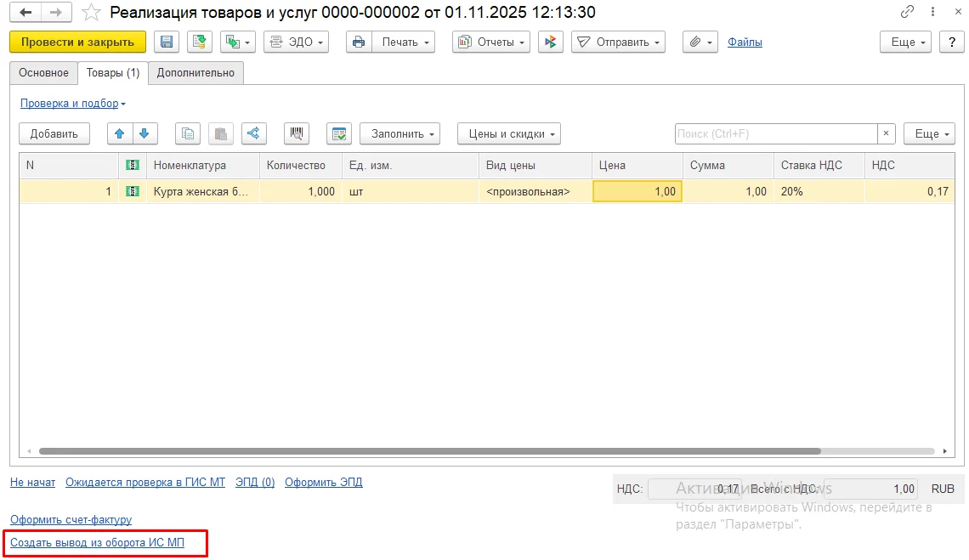Add this document to favorites with the star

91,13
